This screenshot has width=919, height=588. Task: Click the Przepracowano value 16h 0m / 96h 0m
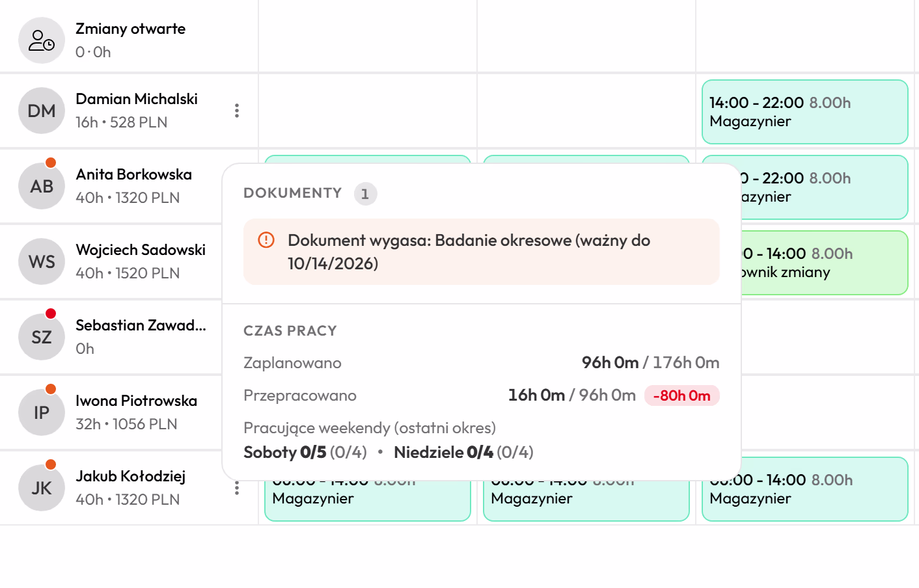pyautogui.click(x=571, y=395)
